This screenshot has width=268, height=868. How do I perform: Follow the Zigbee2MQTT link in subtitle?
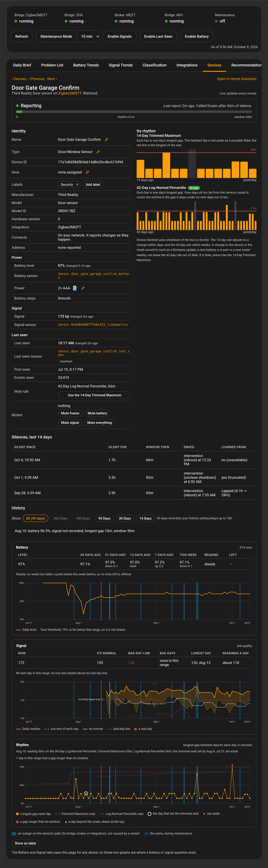[70, 93]
